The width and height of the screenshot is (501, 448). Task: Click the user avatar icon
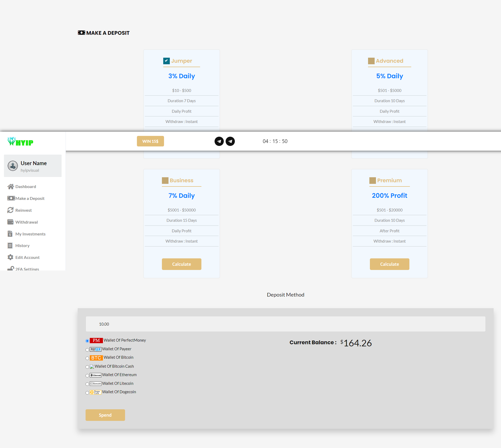click(13, 166)
